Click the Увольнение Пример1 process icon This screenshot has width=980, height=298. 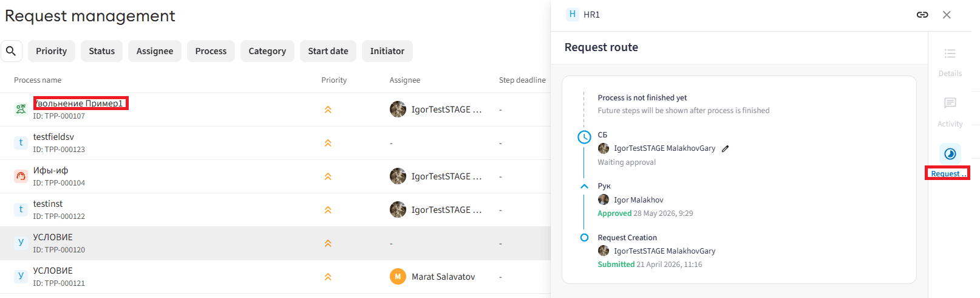click(21, 109)
